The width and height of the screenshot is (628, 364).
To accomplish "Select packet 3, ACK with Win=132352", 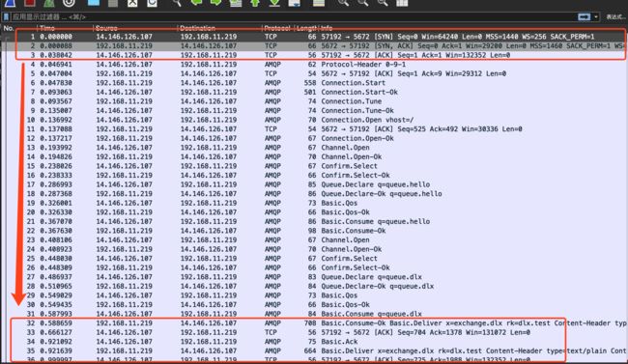I will pos(314,55).
